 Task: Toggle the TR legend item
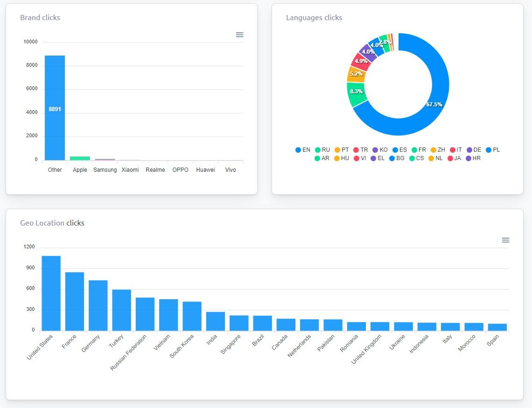[361, 149]
